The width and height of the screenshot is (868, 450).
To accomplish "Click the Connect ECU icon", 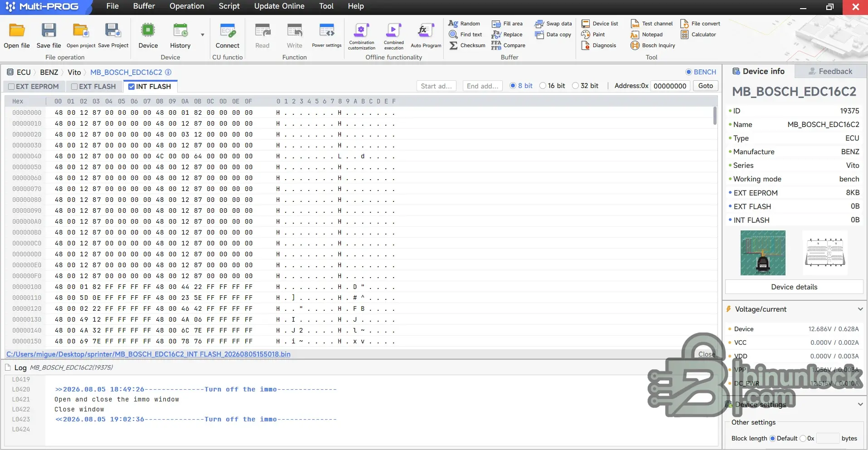I will (228, 30).
